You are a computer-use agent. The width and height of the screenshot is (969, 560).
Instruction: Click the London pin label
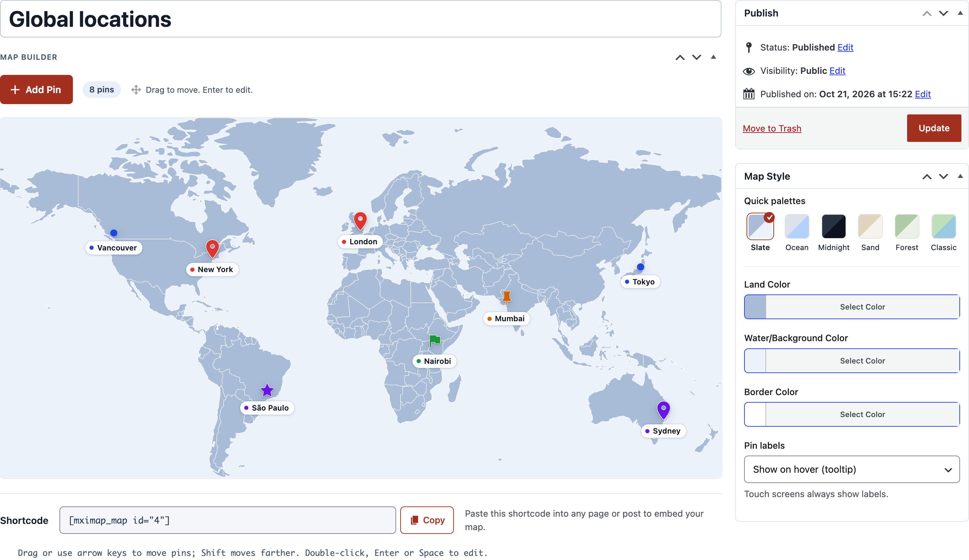360,242
